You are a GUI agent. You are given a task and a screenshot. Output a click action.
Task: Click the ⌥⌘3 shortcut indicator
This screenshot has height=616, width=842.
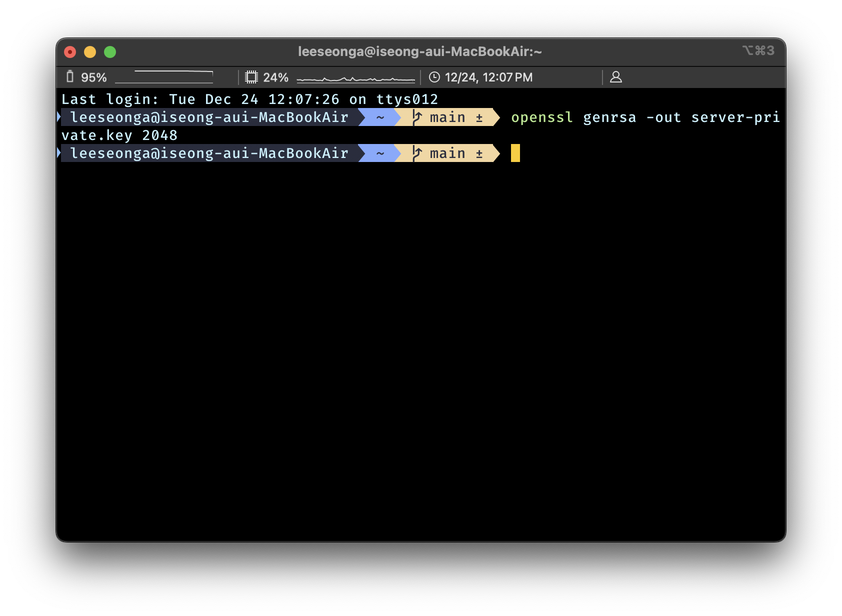tap(758, 50)
